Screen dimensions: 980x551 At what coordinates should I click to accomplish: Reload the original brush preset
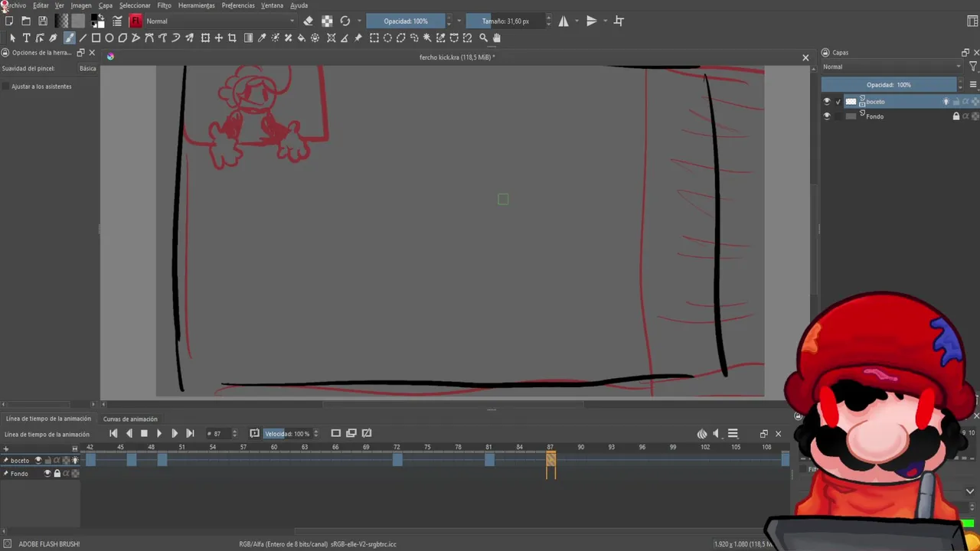pos(345,21)
